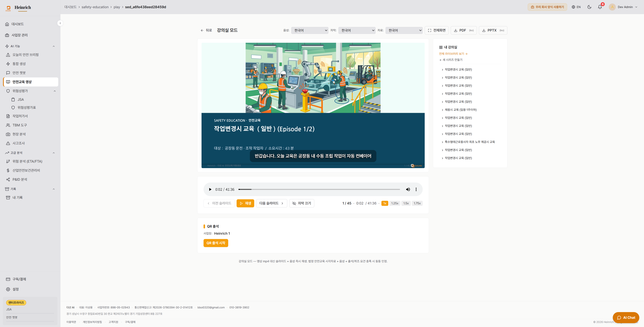Toggle 자막 끄기 subtitles off
Image resolution: width=644 pixels, height=327 pixels.
click(302, 203)
